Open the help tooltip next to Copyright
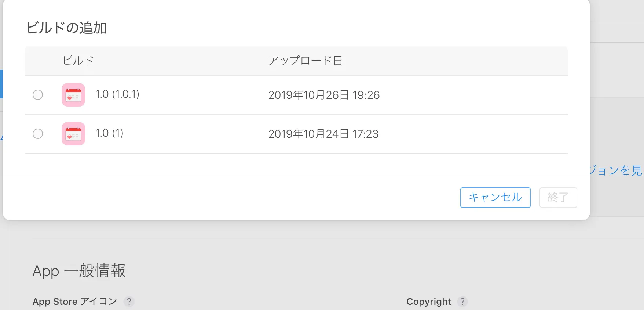This screenshot has width=644, height=310. [463, 302]
